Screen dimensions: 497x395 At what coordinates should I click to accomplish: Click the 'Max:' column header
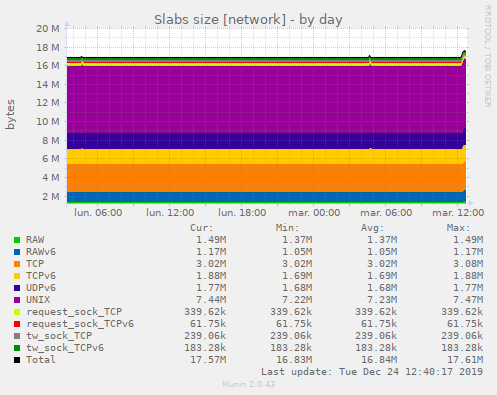click(458, 228)
